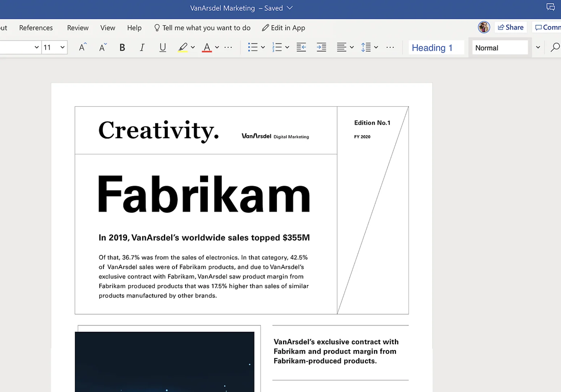Click the Edition No.1 text
This screenshot has height=392, width=561.
point(372,123)
